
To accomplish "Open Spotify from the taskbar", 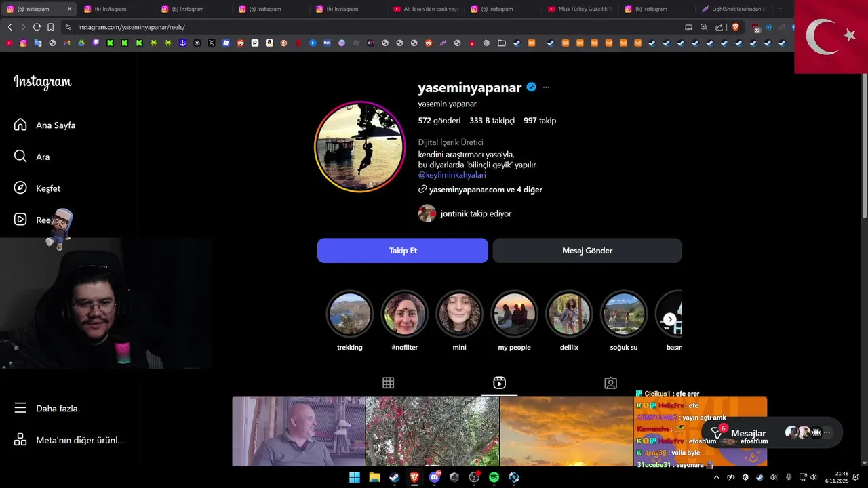I will click(494, 477).
